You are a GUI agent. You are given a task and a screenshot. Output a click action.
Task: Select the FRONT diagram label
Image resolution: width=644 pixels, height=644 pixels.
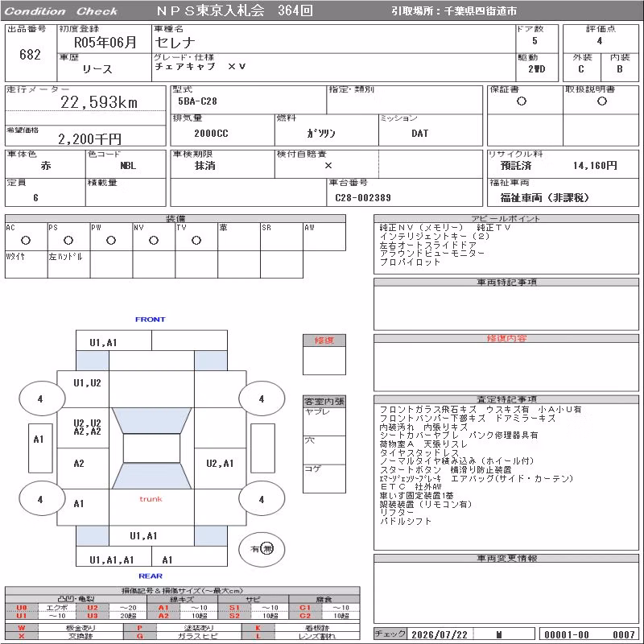[x=151, y=320]
